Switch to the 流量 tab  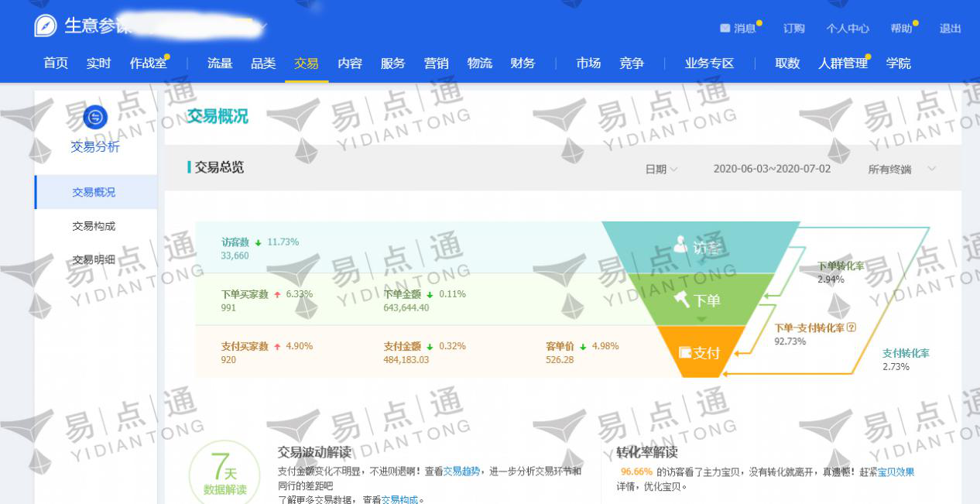[220, 63]
